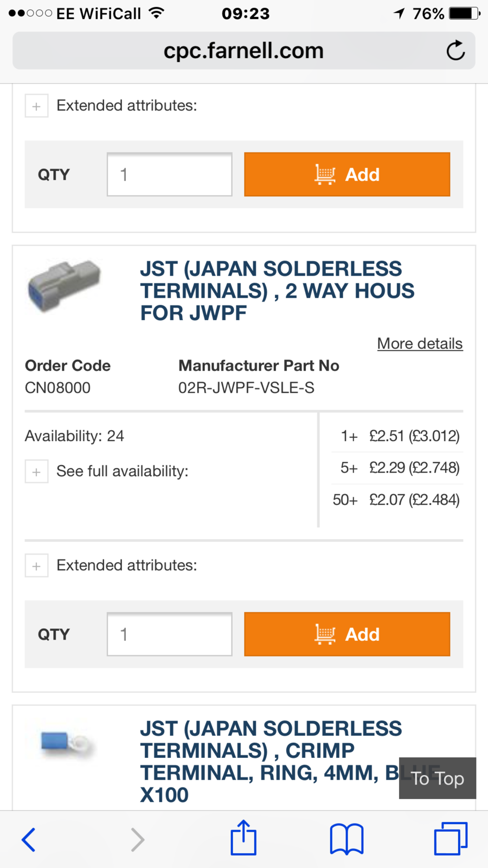Expand Extended attributes at top of page
The image size is (488, 868).
[x=37, y=106]
